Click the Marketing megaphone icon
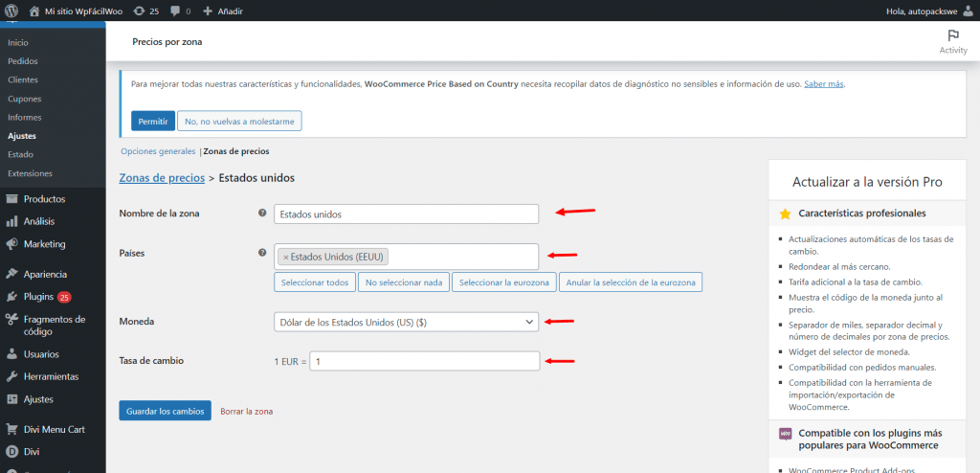The height and width of the screenshot is (473, 980). (11, 244)
